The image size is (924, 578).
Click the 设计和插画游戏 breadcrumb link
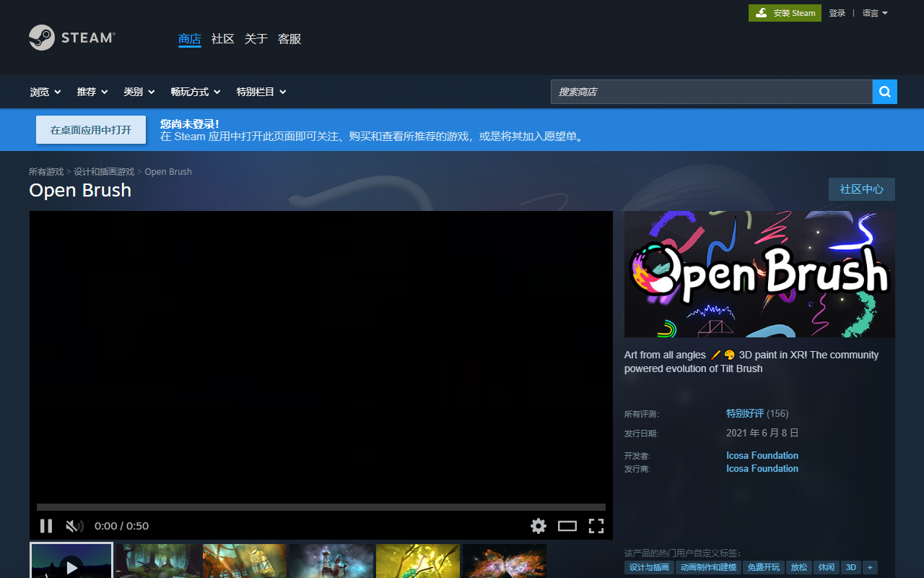[x=104, y=172]
